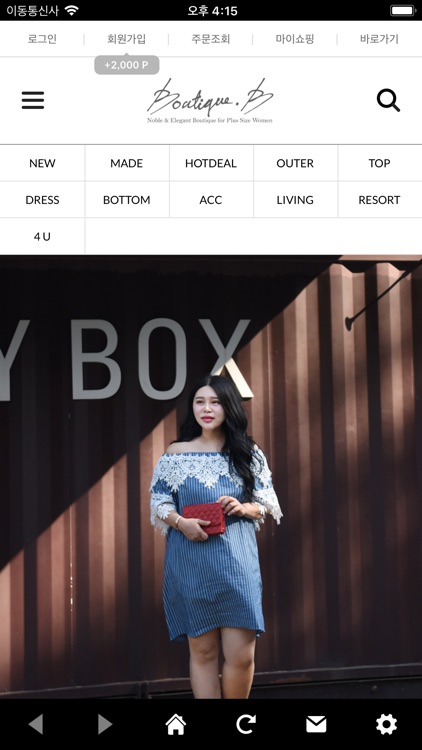The image size is (422, 750).
Task: Tap the 로그인 link
Action: point(42,39)
